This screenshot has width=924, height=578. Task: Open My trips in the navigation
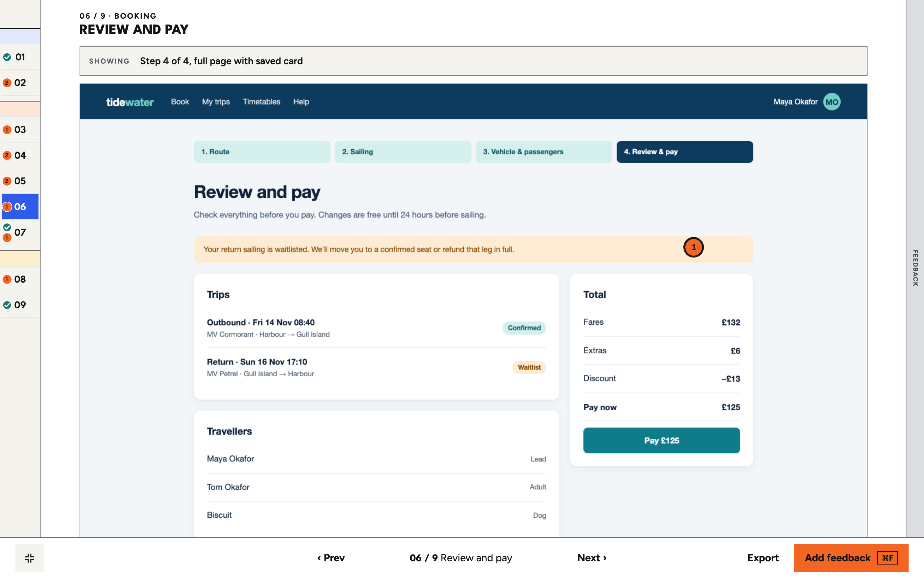click(216, 102)
